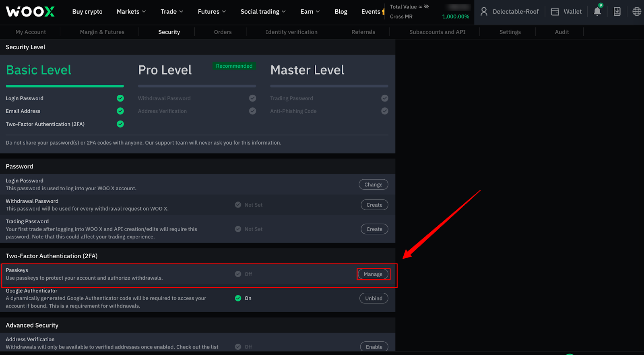
Task: Expand the Social trading dropdown
Action: coord(263,12)
